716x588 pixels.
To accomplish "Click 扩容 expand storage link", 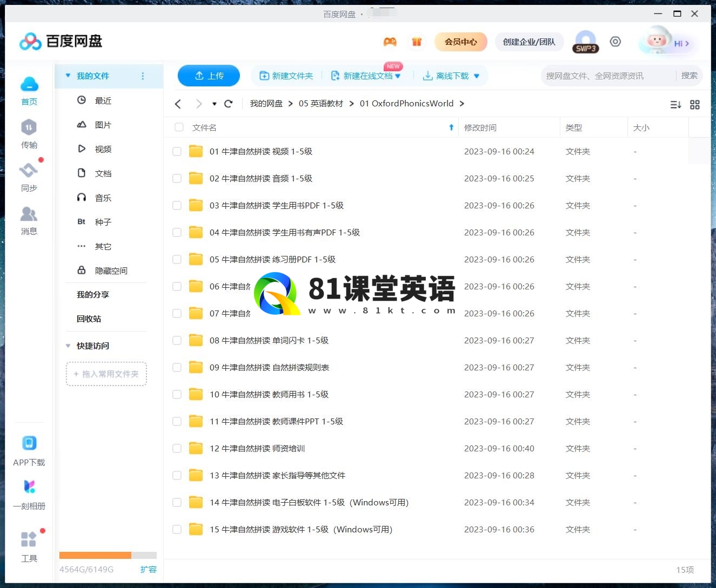I will point(148,569).
